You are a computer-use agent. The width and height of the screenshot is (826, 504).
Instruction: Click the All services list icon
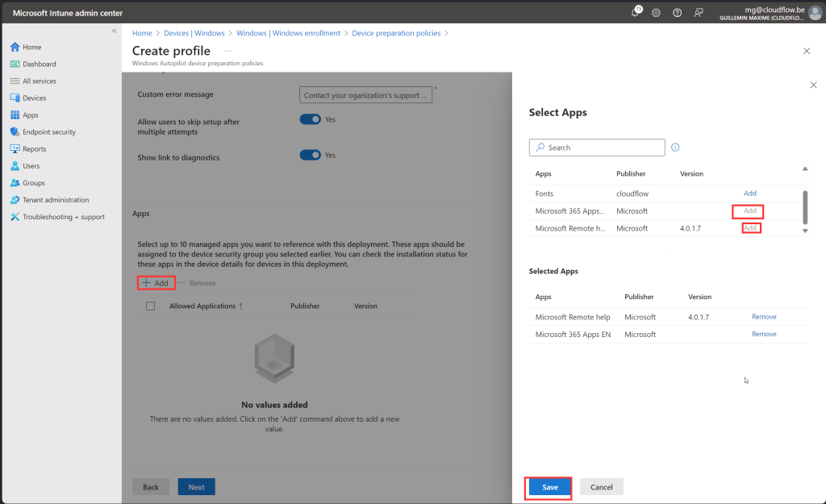pyautogui.click(x=15, y=81)
